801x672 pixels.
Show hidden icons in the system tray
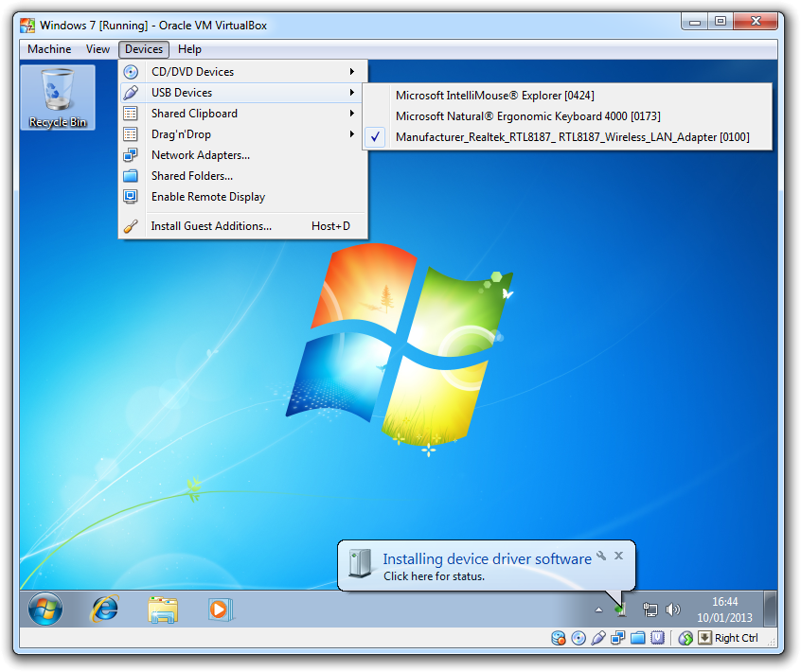point(598,610)
